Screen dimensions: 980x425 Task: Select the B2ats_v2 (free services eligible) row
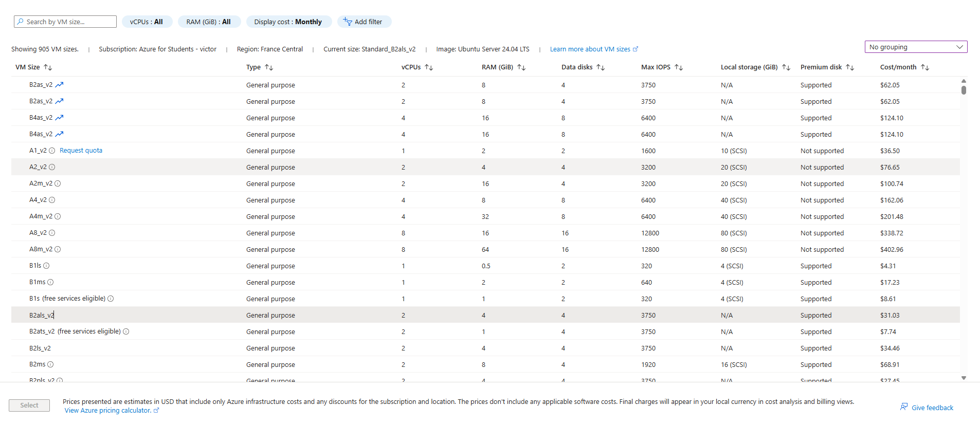(x=485, y=331)
